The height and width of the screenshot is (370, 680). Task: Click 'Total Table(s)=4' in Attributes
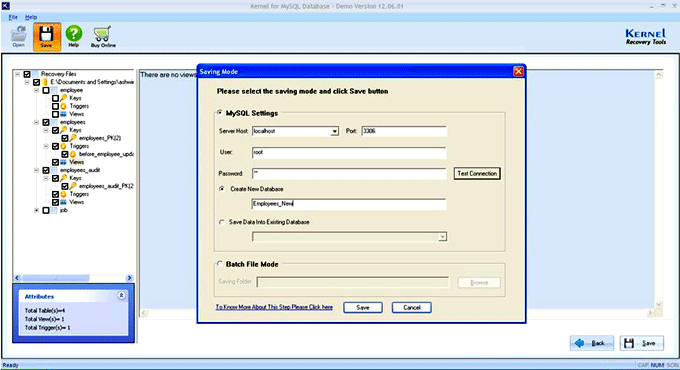pos(45,311)
